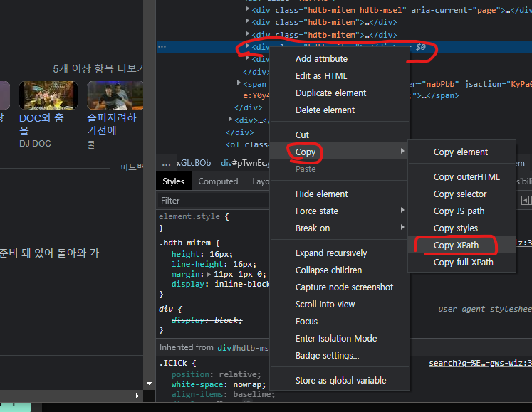The width and height of the screenshot is (532, 412).
Task: Select Collapse children
Action: tap(340, 270)
